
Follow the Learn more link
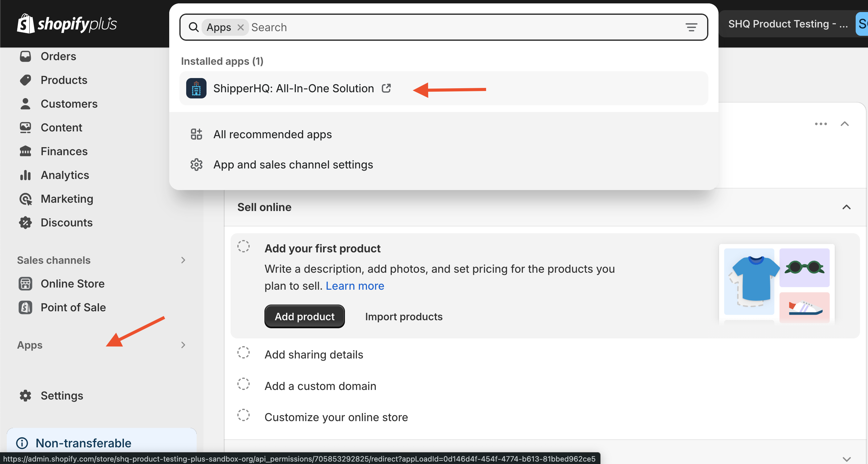click(x=354, y=286)
